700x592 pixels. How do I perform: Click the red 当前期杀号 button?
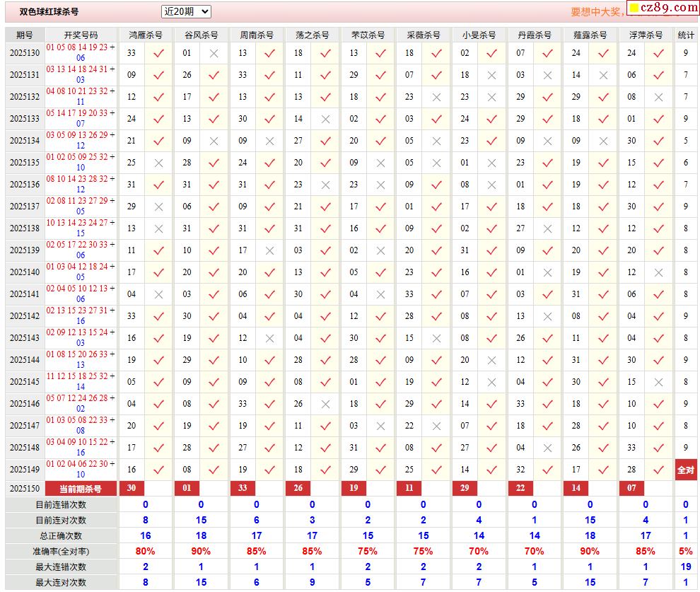[81, 489]
